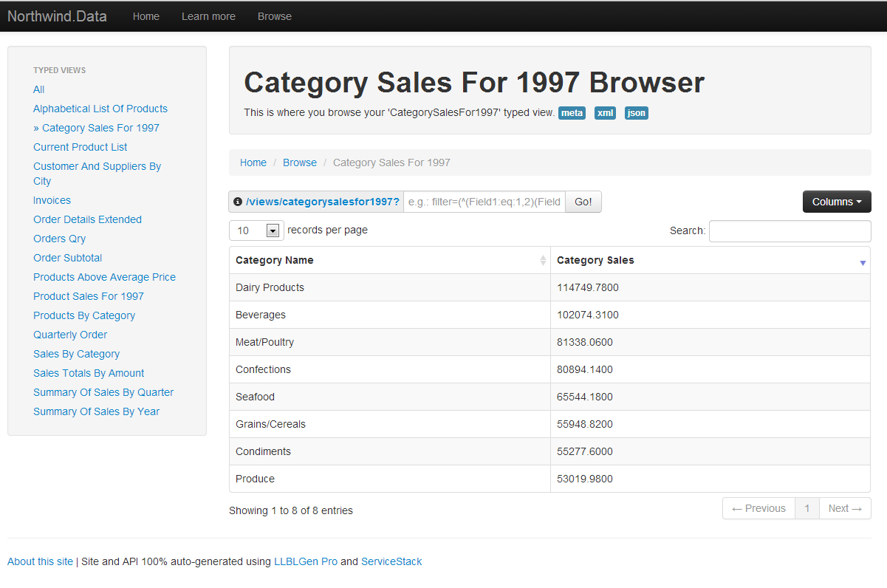
Task: View data in json format
Action: coord(636,113)
